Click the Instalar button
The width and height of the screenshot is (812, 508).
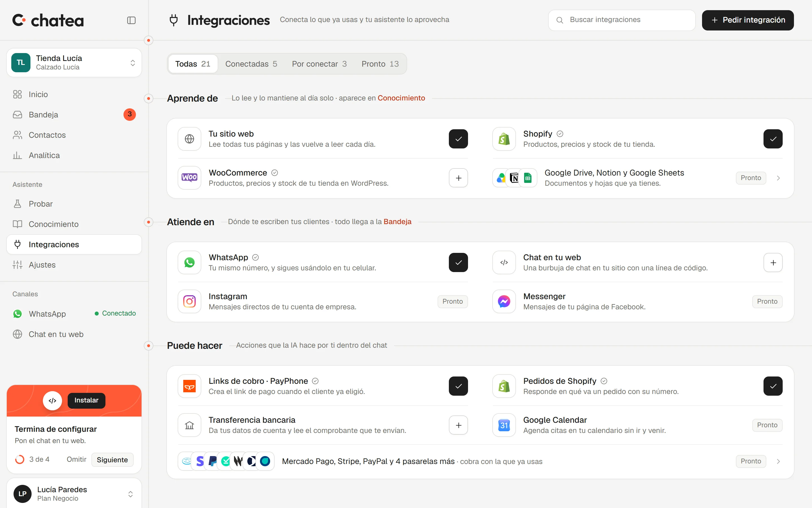pyautogui.click(x=86, y=400)
